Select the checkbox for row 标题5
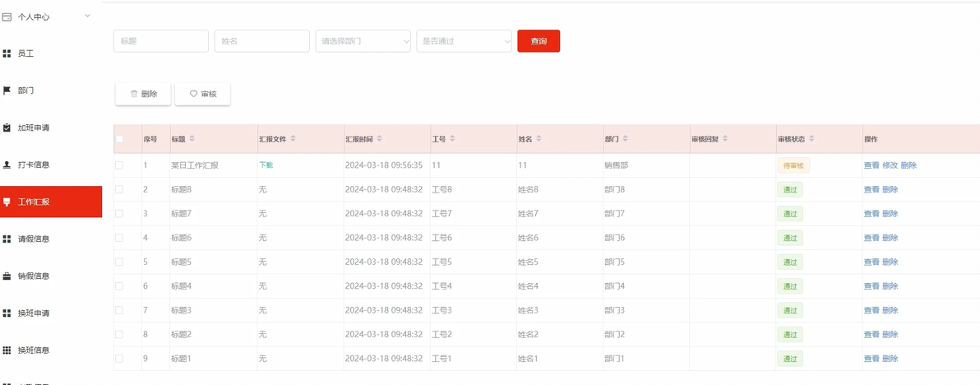Image resolution: width=980 pixels, height=385 pixels. [x=119, y=262]
